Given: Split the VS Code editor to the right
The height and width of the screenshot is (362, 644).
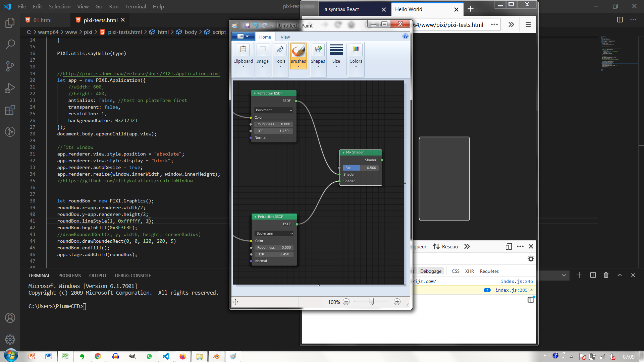Looking at the screenshot, I should click(620, 20).
